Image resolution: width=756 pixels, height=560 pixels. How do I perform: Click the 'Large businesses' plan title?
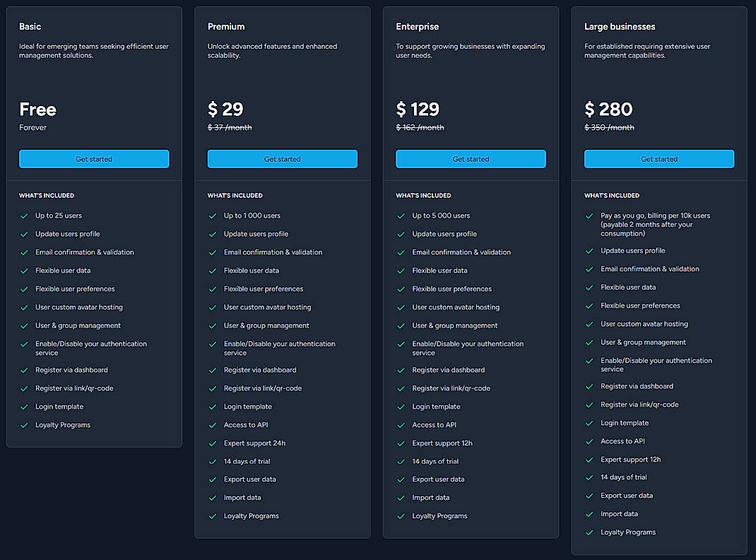tap(620, 27)
